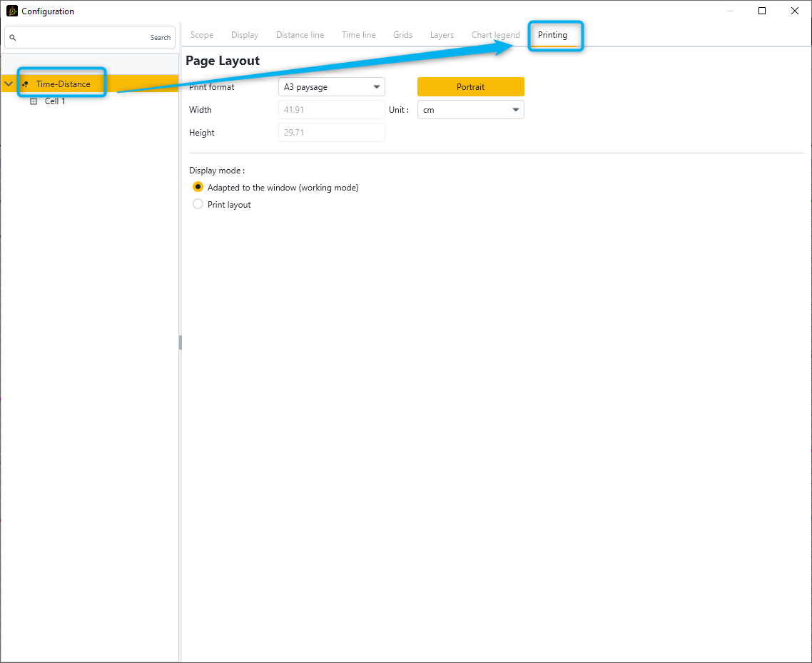
Task: Collapse the Time-Distance tree node
Action: coord(9,84)
